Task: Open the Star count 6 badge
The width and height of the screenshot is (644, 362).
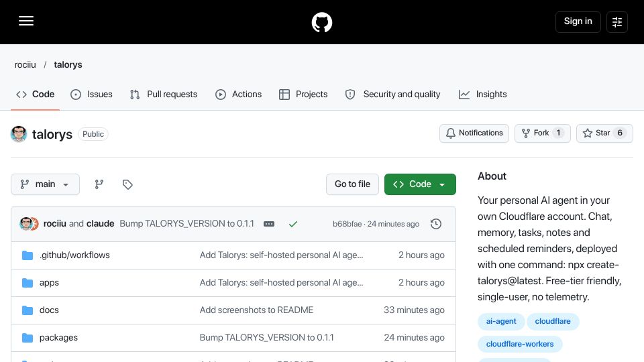Action: pos(620,133)
